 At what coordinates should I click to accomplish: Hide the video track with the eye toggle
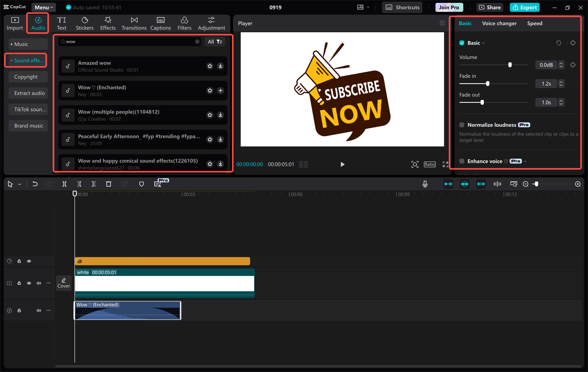[x=29, y=283]
